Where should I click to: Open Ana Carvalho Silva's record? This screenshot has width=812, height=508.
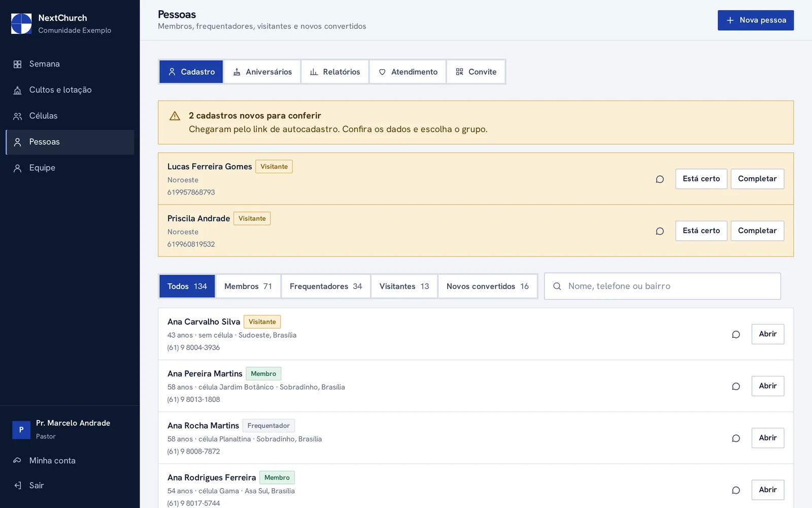click(x=768, y=334)
